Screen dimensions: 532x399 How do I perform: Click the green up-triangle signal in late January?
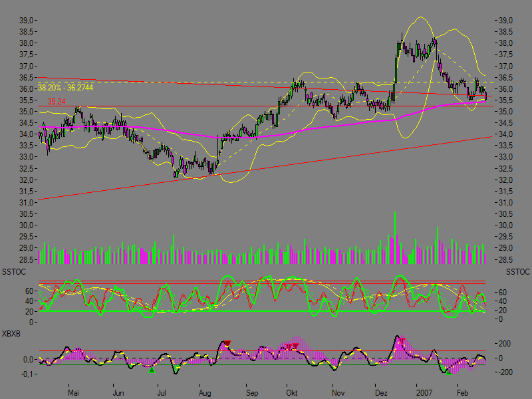pos(448,372)
